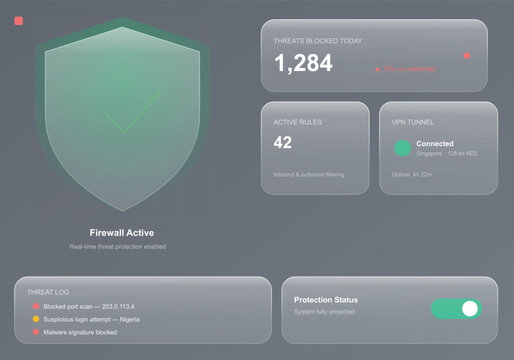Screen dimensions: 514x360
Task: Click "Real-time threat protection enabled" text
Action: (118, 247)
